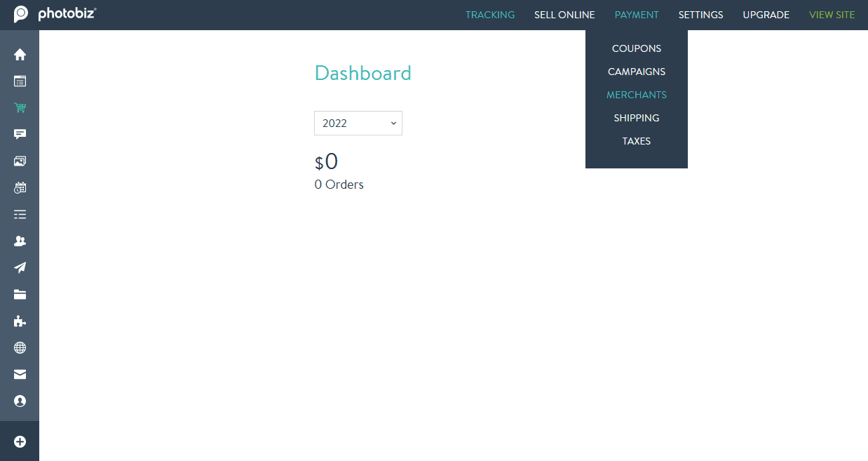868x461 pixels.
Task: Open the people/contacts sidebar icon
Action: 20,241
